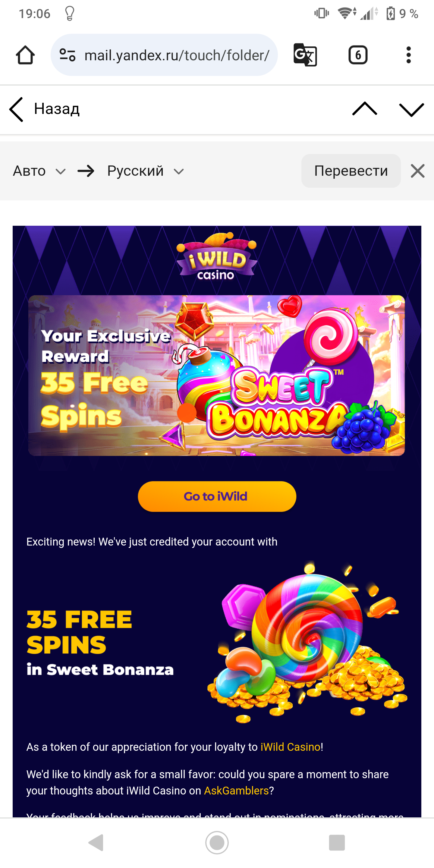Go to next message with down arrow

(x=411, y=109)
